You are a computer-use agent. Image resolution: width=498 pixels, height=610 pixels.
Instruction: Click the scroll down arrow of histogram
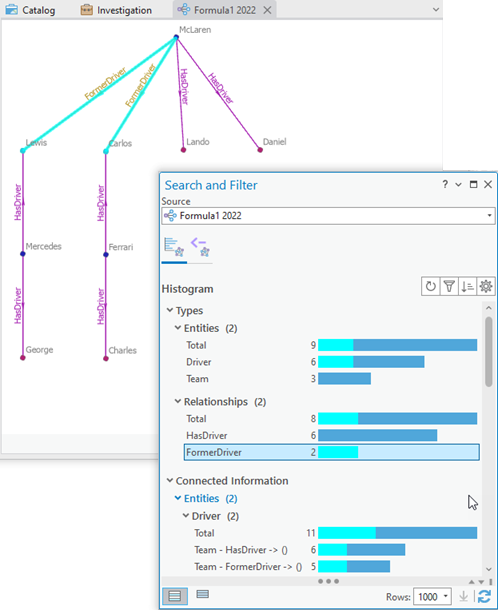click(489, 570)
